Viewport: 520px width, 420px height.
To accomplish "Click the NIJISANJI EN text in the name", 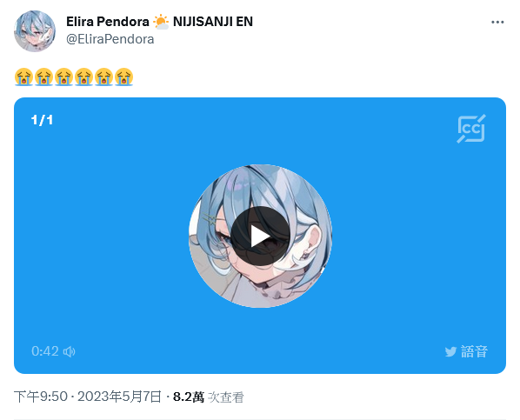I will pyautogui.click(x=213, y=22).
